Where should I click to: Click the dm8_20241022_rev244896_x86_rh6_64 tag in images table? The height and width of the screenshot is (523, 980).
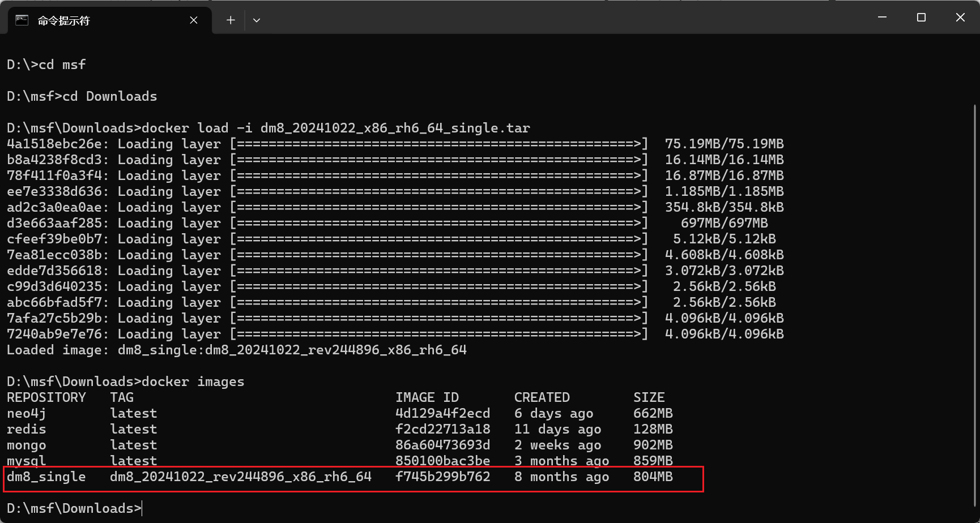[241, 477]
